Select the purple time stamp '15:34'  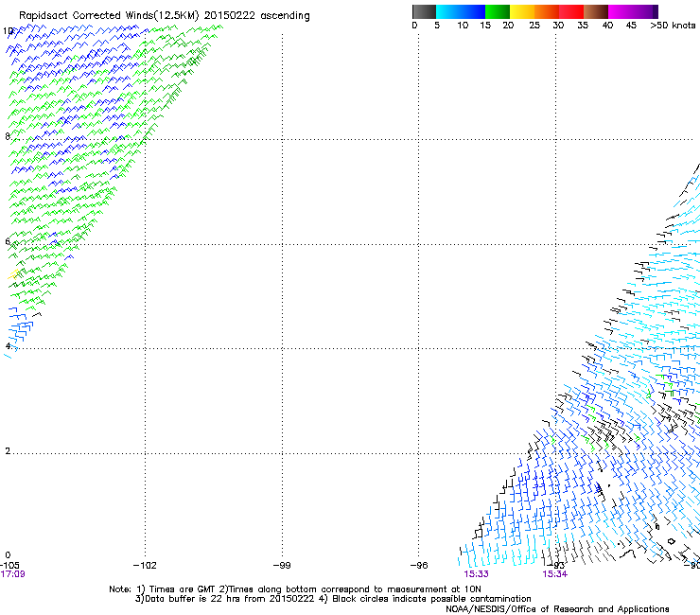point(555,574)
